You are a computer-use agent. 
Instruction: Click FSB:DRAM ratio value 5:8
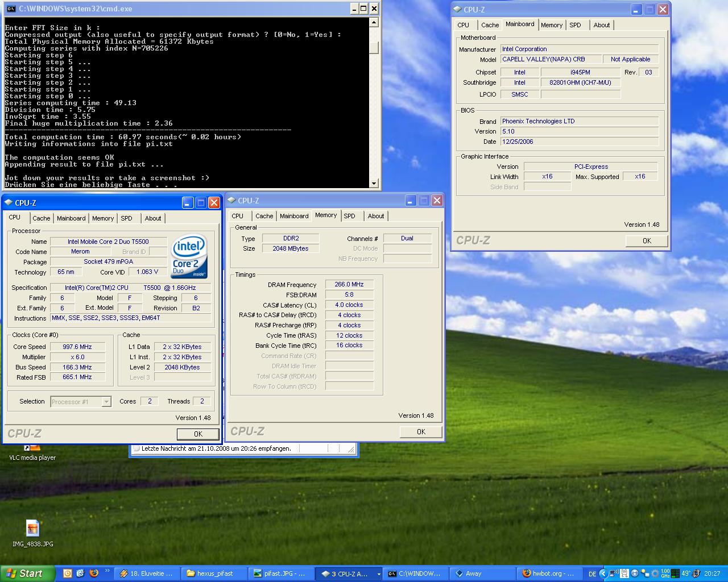point(349,294)
